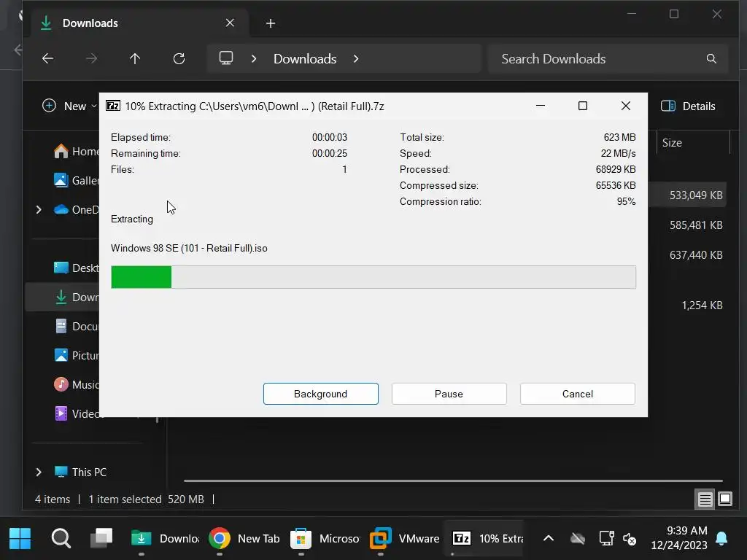Image resolution: width=747 pixels, height=560 pixels.
Task: Expand the chevron after Downloads in the address bar
Action: pyautogui.click(x=356, y=58)
